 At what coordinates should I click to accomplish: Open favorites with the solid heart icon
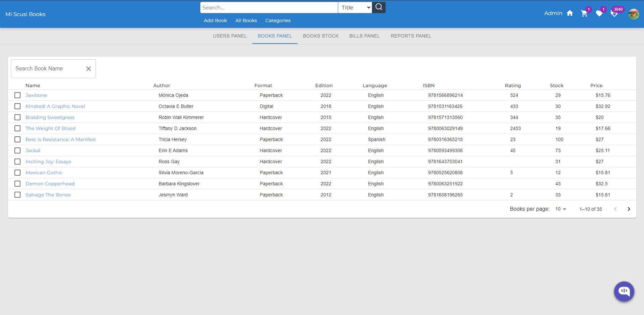click(x=599, y=14)
